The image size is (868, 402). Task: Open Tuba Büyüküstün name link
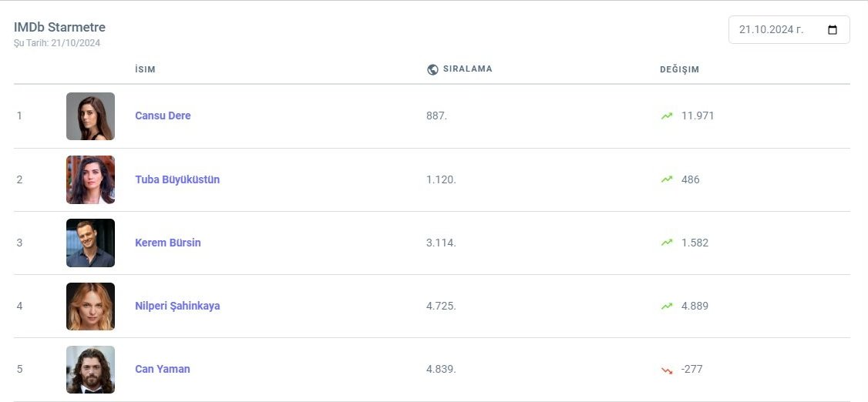(177, 179)
